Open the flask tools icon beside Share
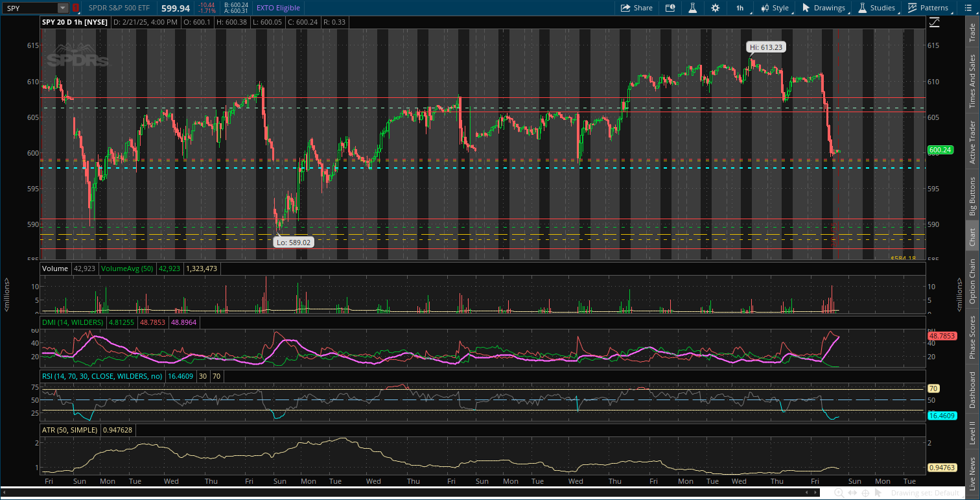Viewport: 980px width, 500px height. 692,8
